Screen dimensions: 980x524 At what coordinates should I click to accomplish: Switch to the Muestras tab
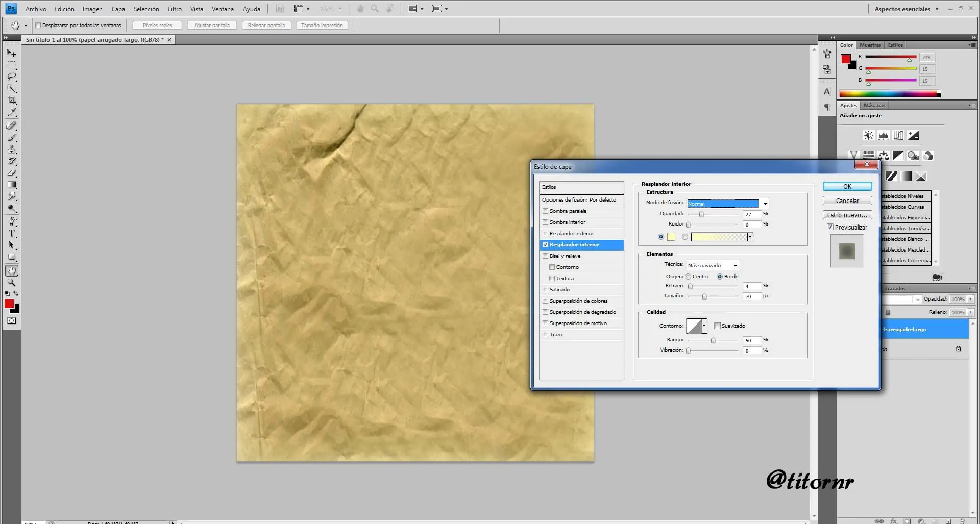pyautogui.click(x=870, y=45)
